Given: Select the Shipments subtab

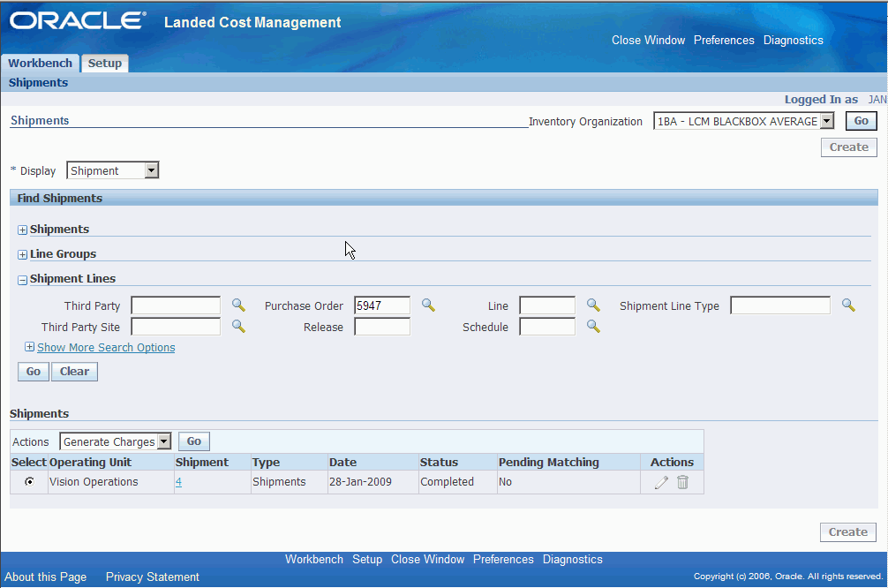Looking at the screenshot, I should point(38,83).
